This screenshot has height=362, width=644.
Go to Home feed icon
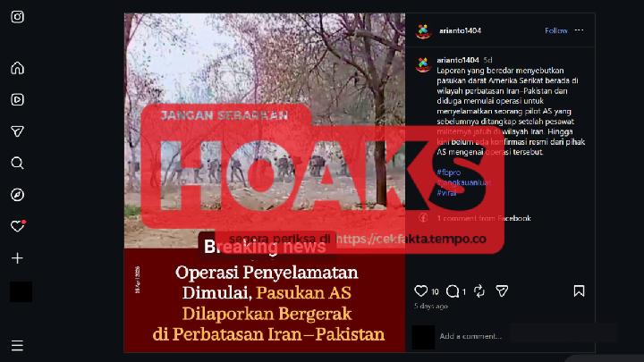tap(17, 68)
